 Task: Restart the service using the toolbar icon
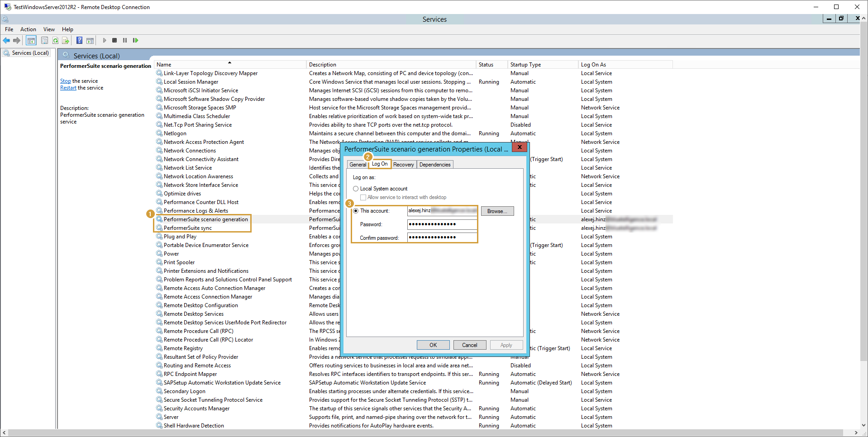point(135,41)
